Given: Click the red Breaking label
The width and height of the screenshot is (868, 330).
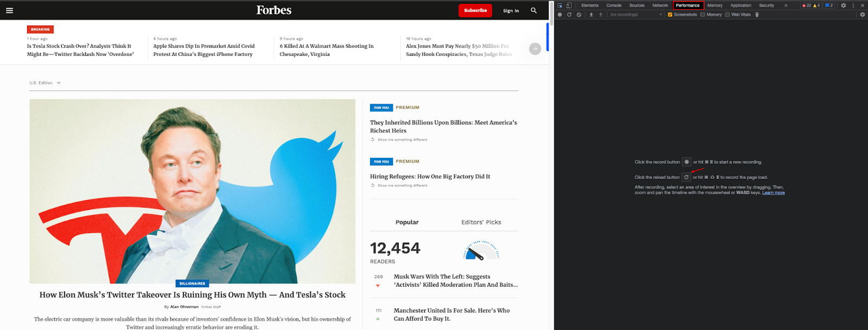Looking at the screenshot, I should pyautogui.click(x=40, y=29).
